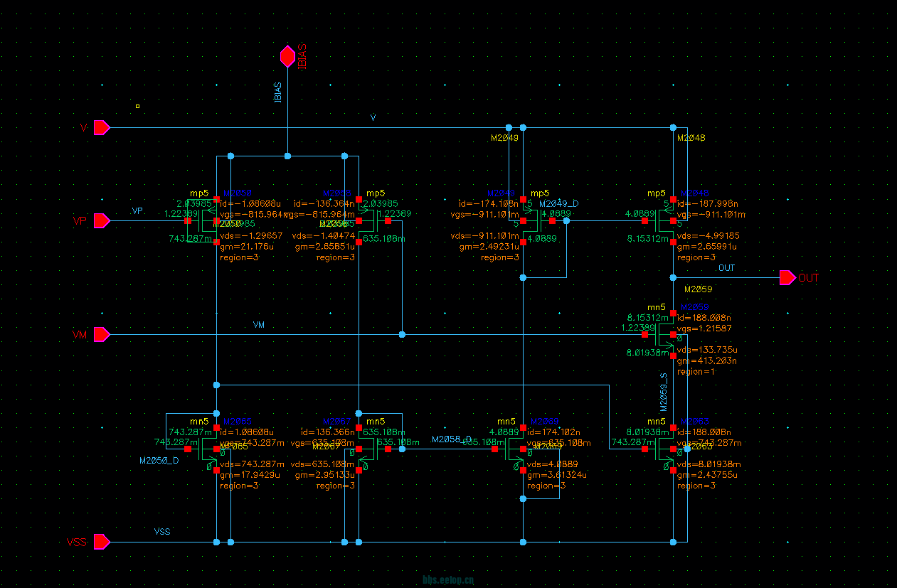Select PMOS transistor M2048 symbol

[x=666, y=221]
